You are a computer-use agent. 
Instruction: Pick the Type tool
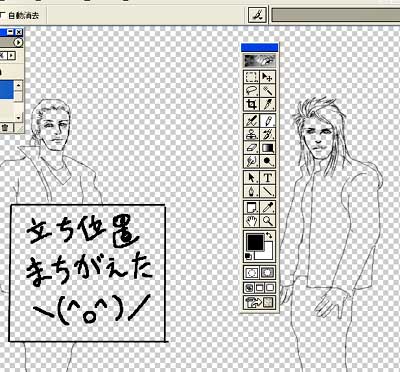(x=267, y=178)
